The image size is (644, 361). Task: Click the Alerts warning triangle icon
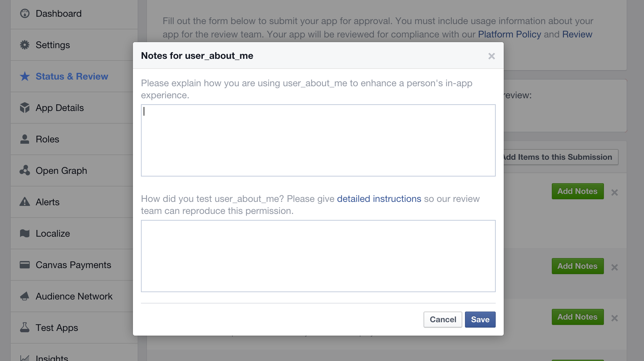25,202
